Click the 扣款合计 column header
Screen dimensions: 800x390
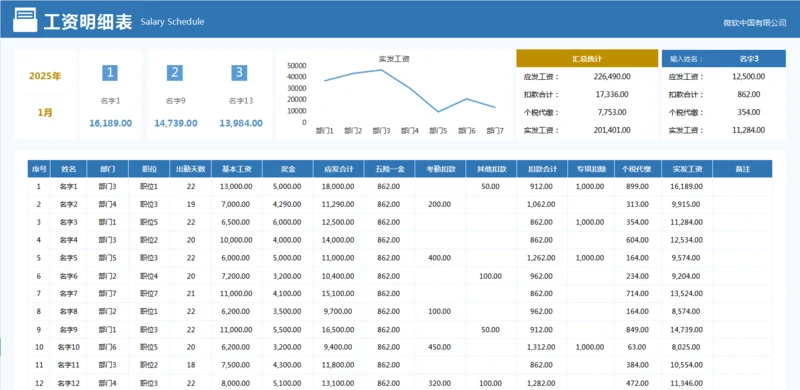coord(542,169)
